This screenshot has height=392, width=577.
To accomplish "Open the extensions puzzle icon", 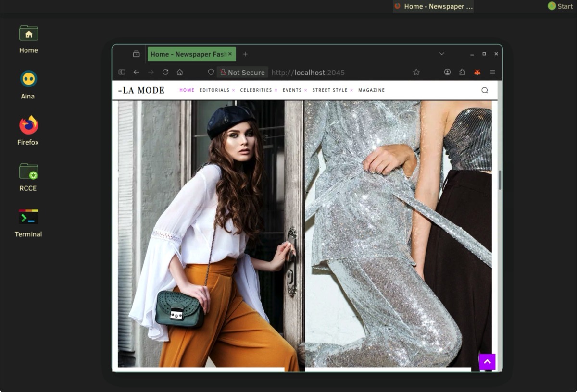I will pos(462,72).
